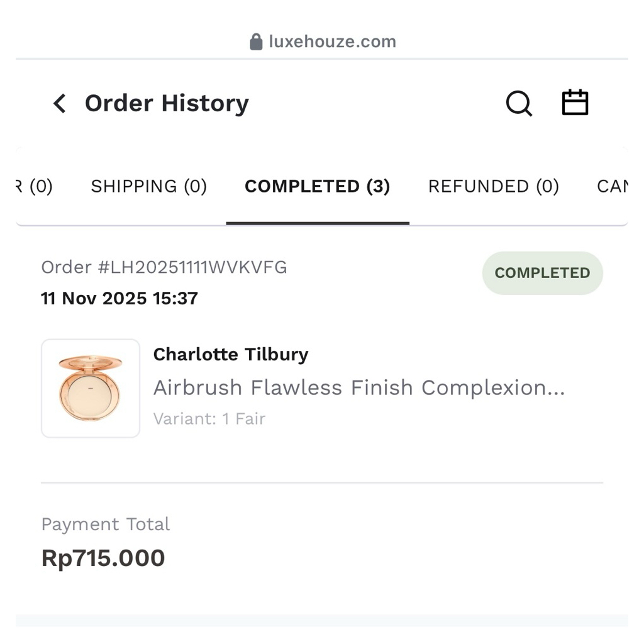Click the Order History page title

(167, 104)
